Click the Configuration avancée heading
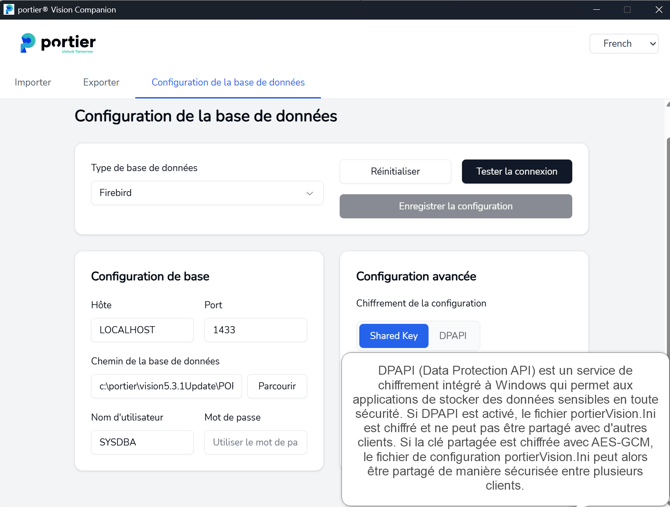Viewport: 670px width, 507px height. click(x=416, y=276)
